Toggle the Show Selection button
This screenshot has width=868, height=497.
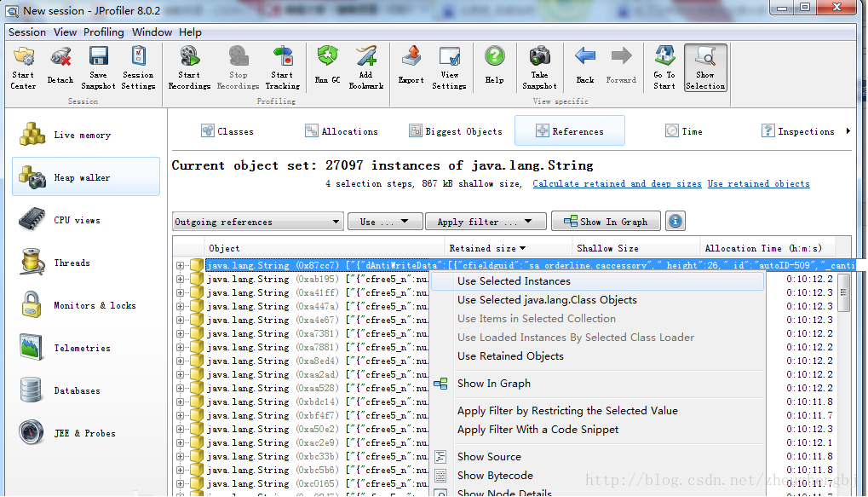click(x=705, y=68)
